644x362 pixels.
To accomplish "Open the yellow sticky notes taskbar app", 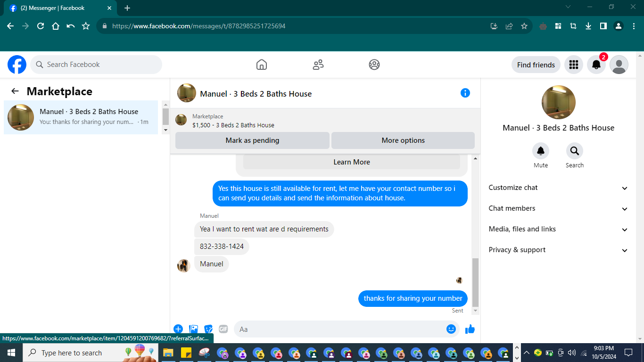I will pyautogui.click(x=186, y=353).
